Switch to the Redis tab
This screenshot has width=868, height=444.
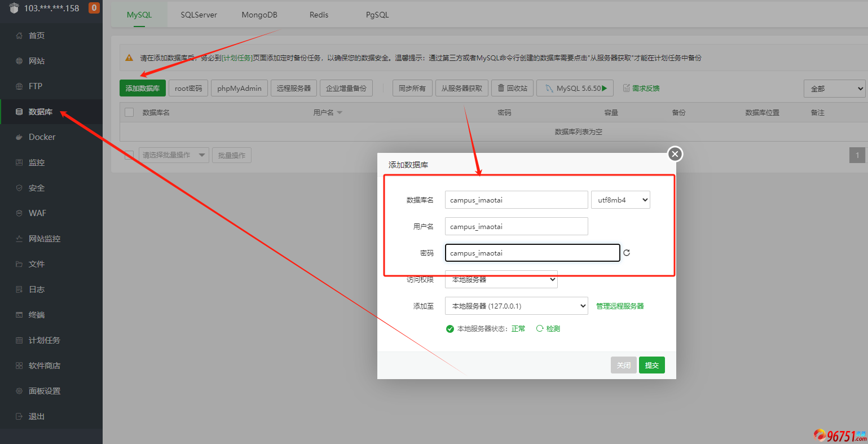point(319,15)
